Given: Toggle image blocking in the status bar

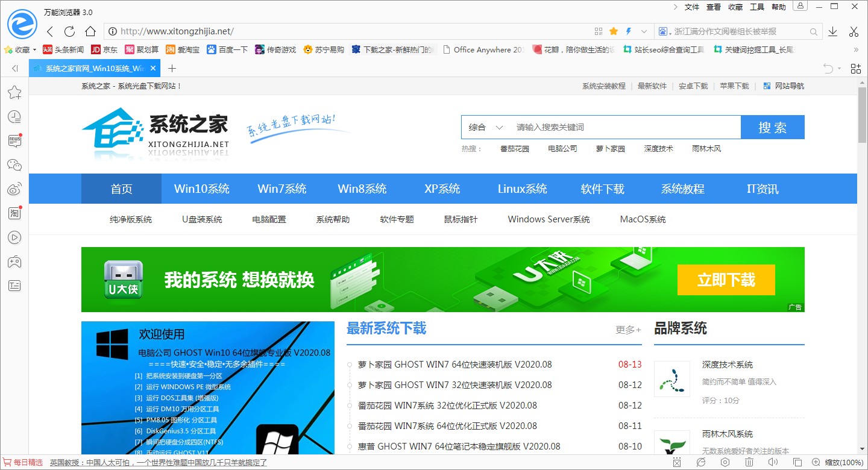Looking at the screenshot, I should [677, 462].
